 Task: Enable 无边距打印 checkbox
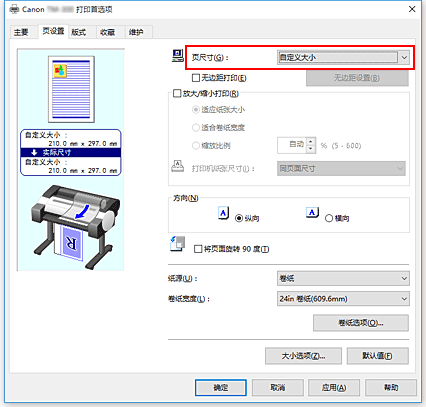pyautogui.click(x=196, y=78)
